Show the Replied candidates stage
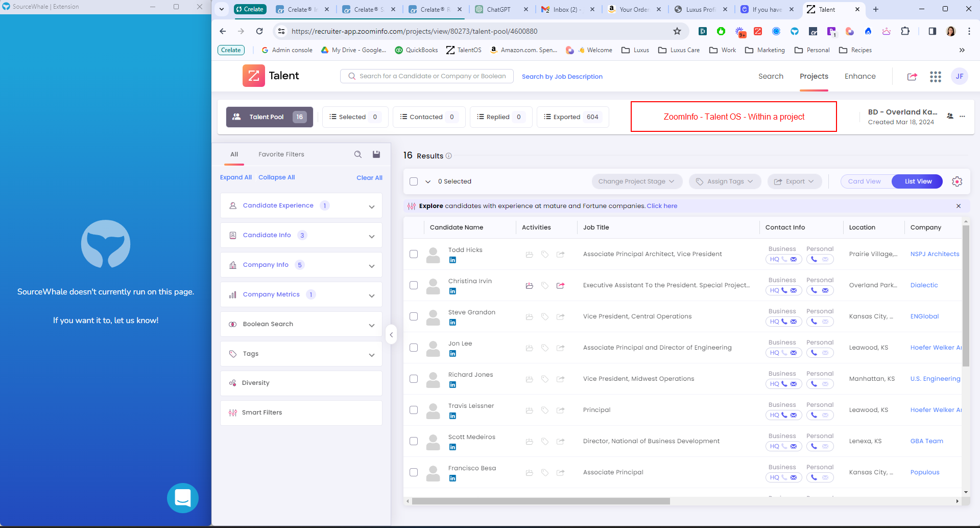This screenshot has height=528, width=980. click(x=501, y=117)
